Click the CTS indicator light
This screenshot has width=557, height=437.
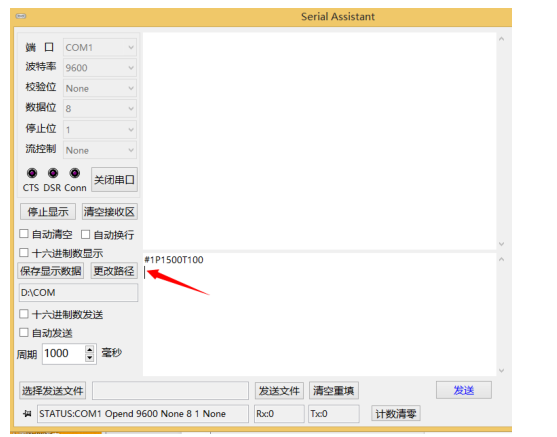(32, 173)
